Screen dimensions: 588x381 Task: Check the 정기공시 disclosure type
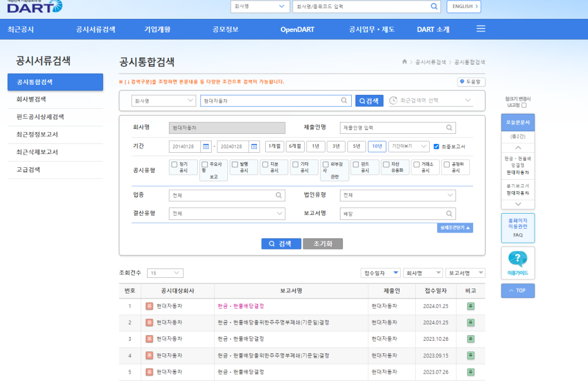coord(175,165)
